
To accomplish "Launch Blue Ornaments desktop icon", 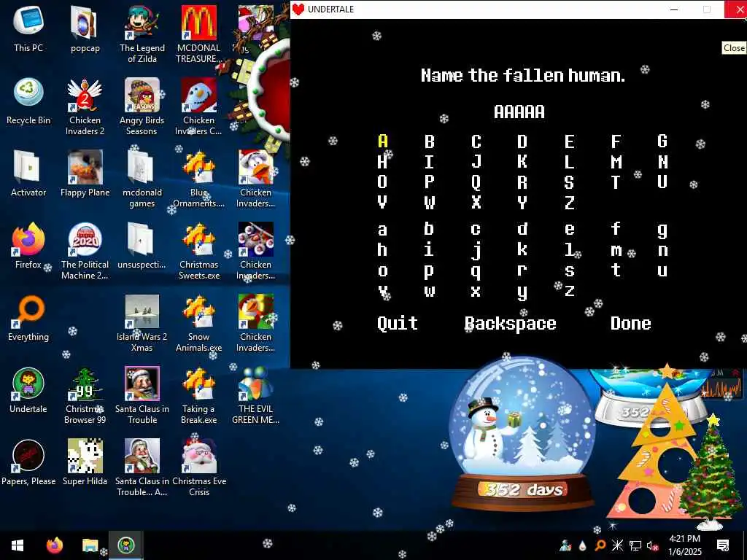I will coord(198,179).
